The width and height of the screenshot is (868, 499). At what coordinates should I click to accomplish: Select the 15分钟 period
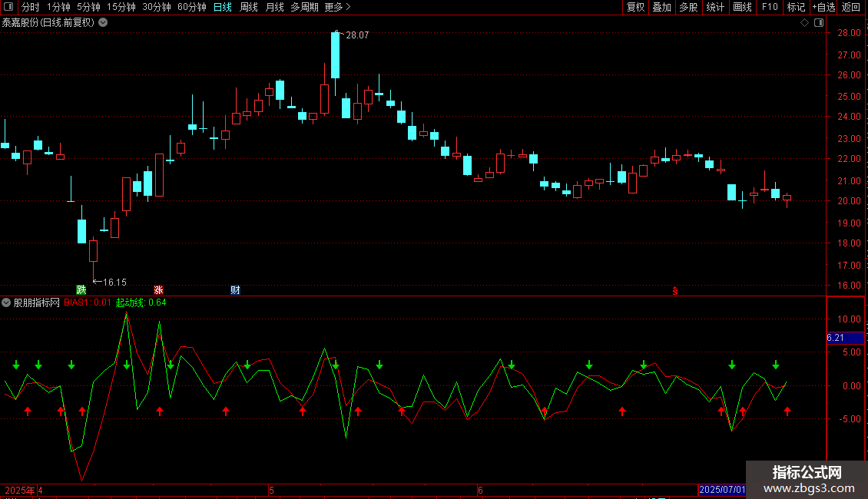pyautogui.click(x=121, y=7)
